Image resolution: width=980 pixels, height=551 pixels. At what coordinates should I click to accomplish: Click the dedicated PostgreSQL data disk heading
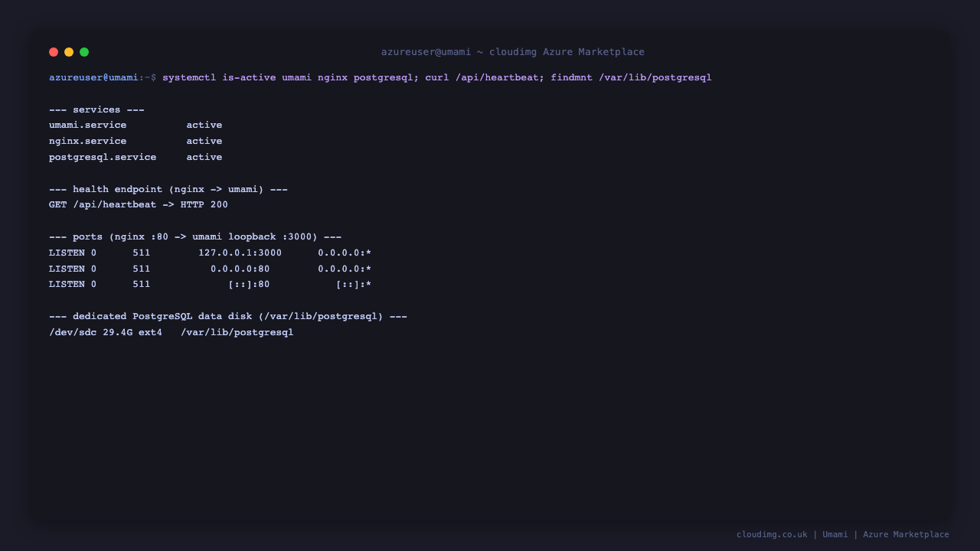coord(228,316)
